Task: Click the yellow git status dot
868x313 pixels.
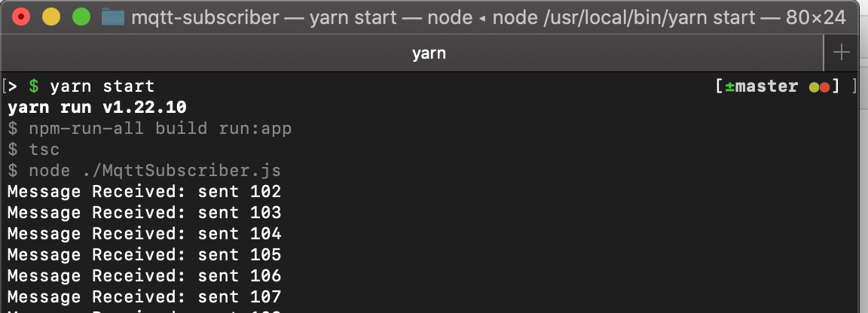Action: (814, 87)
